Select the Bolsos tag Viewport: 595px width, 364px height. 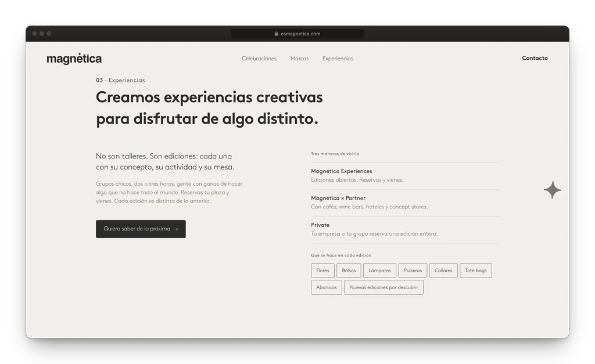(349, 271)
